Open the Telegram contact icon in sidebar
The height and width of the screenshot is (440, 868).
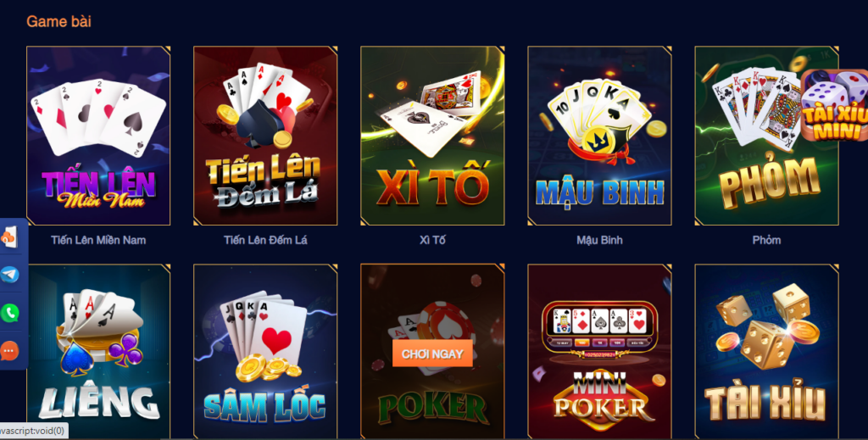pos(9,275)
